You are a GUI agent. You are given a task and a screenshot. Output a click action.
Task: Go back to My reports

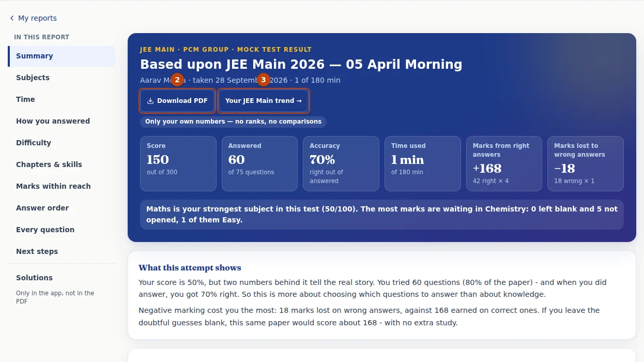point(33,18)
